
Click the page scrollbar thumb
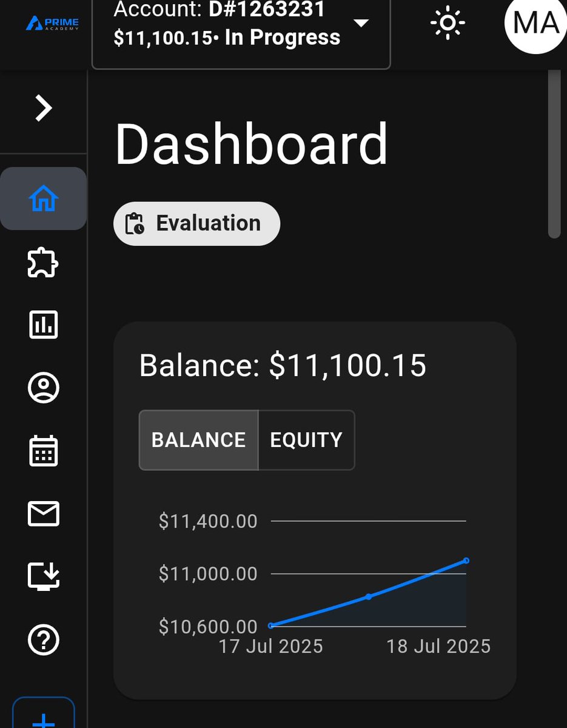(554, 153)
